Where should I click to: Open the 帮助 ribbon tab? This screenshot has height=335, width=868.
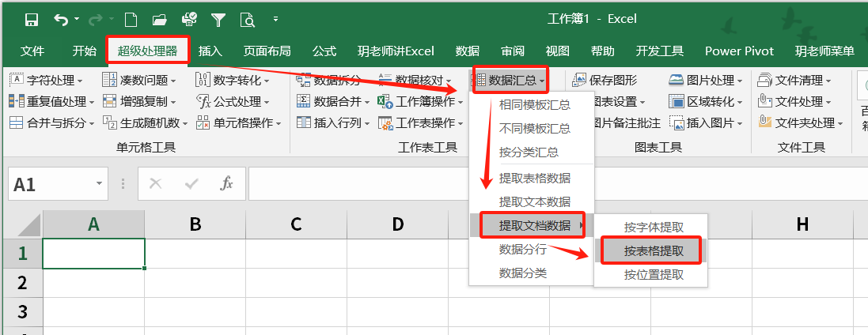602,51
